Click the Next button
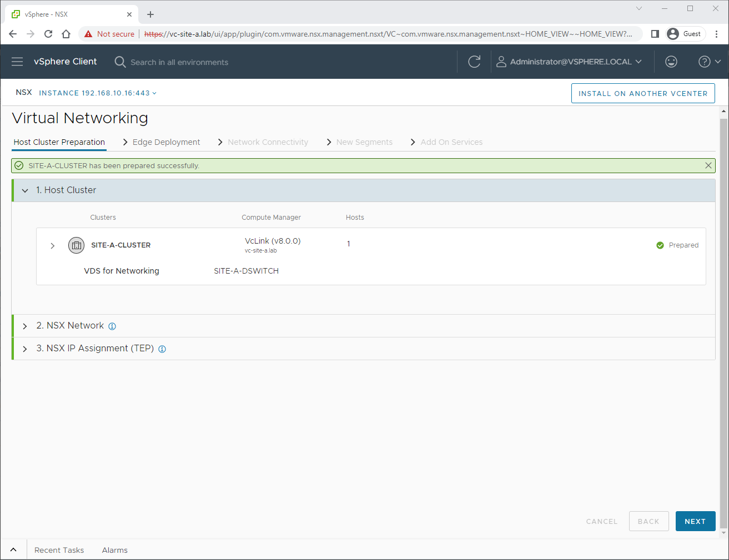729x560 pixels. click(695, 521)
